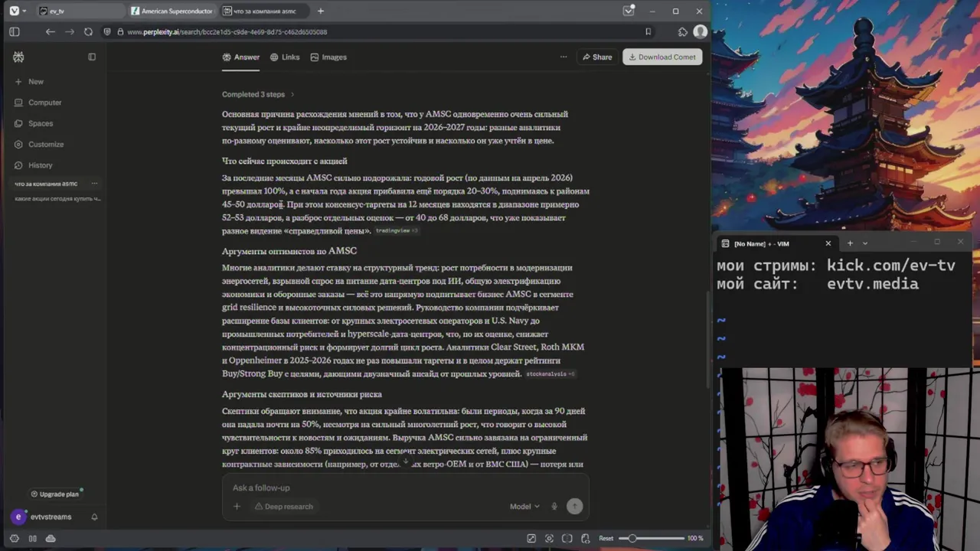Open the tradingview source citation
980x551 pixels.
[397, 230]
